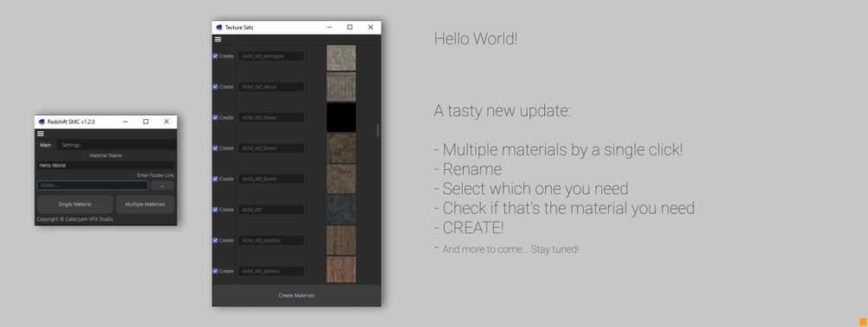Click the Single Material button
Viewport: 868px width, 327px height.
pyautogui.click(x=75, y=204)
